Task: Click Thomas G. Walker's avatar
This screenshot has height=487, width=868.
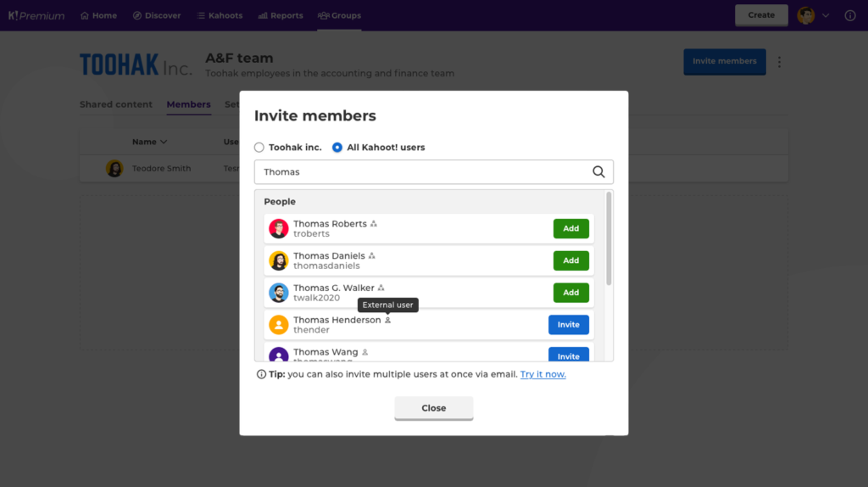Action: tap(279, 293)
